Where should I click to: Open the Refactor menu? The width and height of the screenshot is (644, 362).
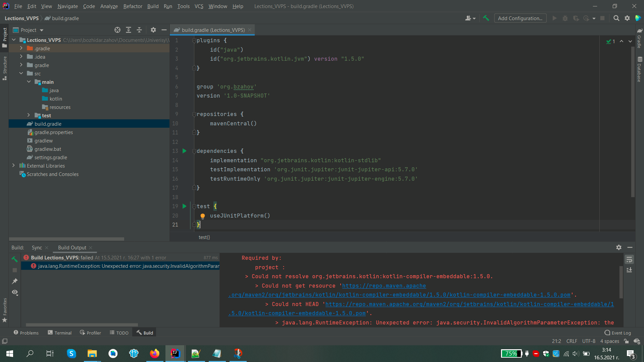pos(133,6)
